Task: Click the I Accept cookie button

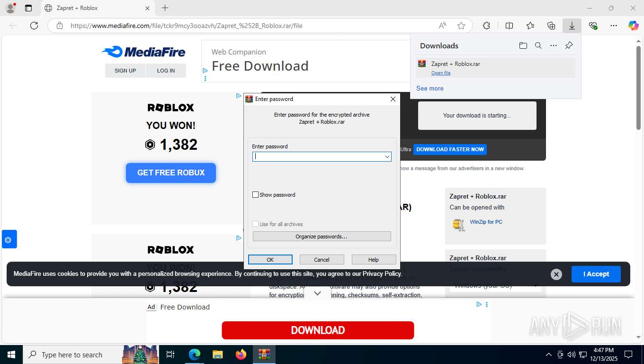Action: [x=596, y=274]
